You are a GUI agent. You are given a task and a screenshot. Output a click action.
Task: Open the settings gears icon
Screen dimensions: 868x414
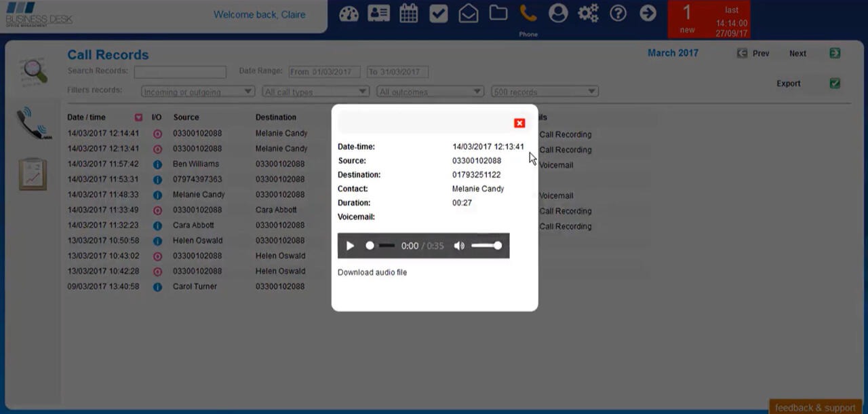pos(588,14)
